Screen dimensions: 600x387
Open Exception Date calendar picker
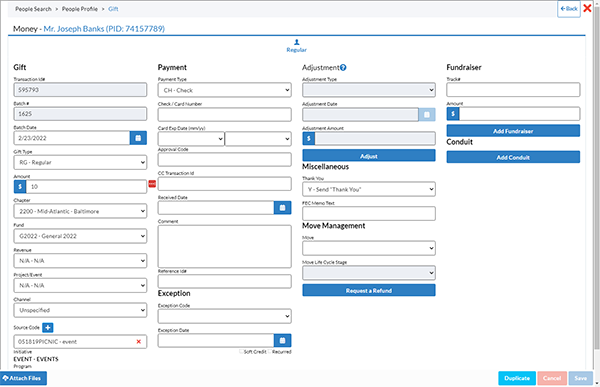[282, 340]
